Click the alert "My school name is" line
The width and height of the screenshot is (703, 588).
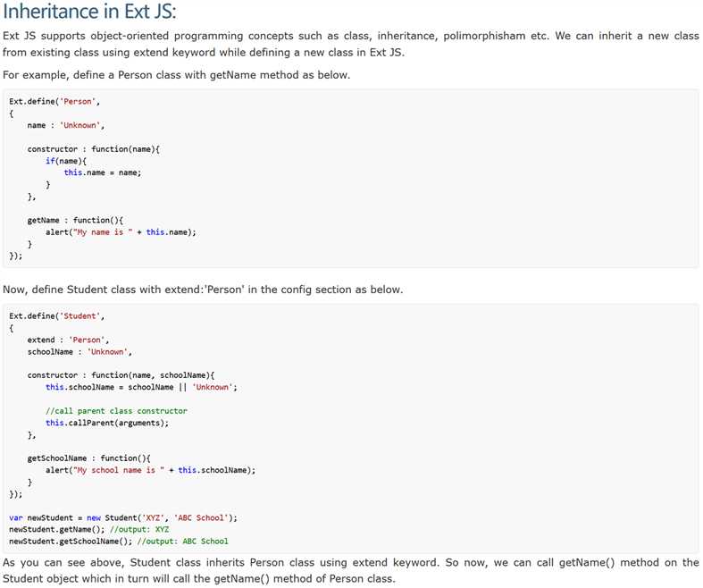150,471
